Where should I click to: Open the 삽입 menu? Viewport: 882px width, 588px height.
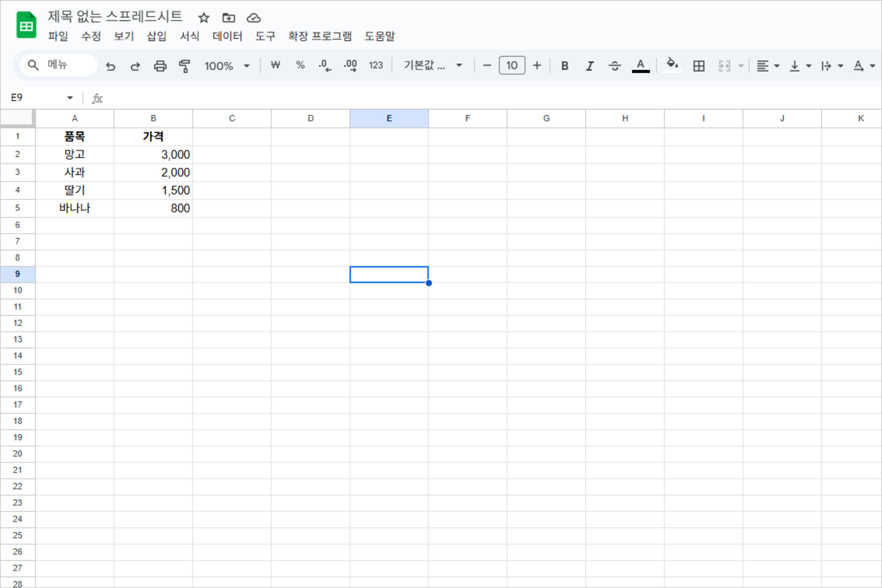(156, 36)
